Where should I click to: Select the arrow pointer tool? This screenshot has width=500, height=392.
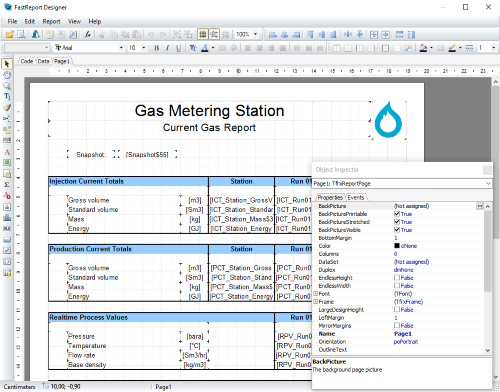click(x=7, y=64)
